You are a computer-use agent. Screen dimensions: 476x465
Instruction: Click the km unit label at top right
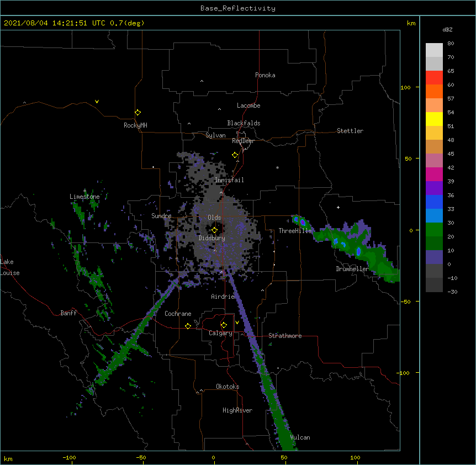click(x=411, y=23)
